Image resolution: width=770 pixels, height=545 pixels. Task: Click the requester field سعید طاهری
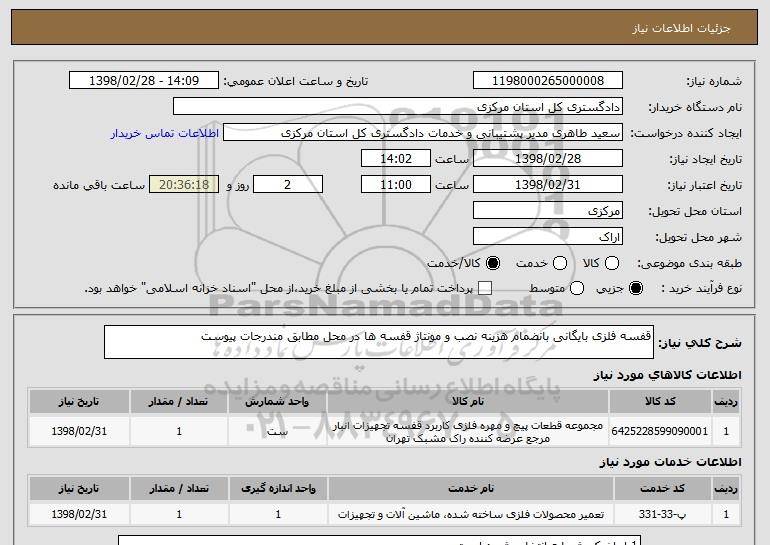[423, 133]
